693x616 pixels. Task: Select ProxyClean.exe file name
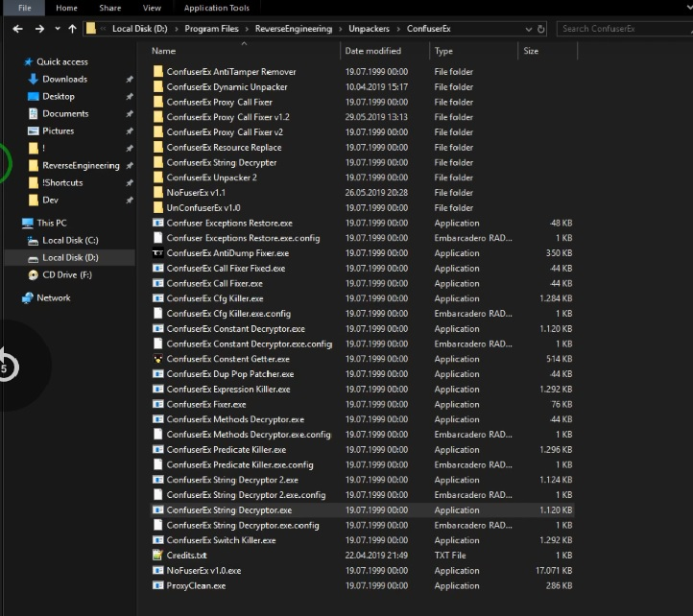[x=196, y=585]
